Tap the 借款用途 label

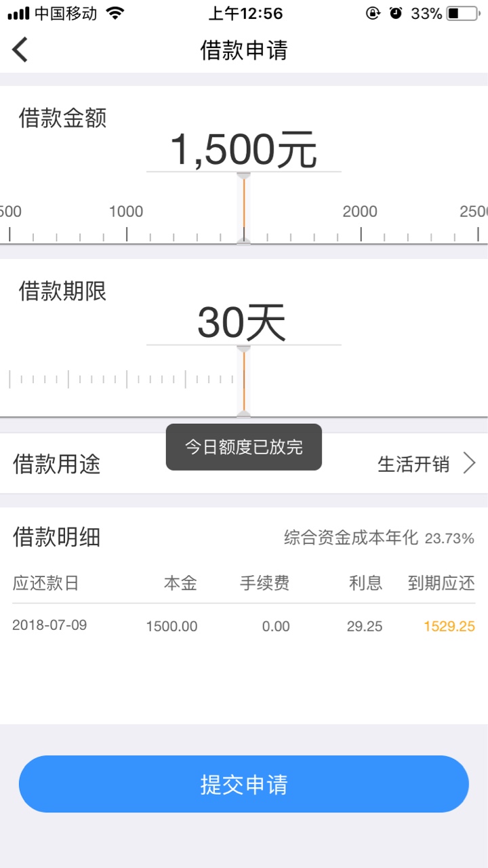point(57,465)
